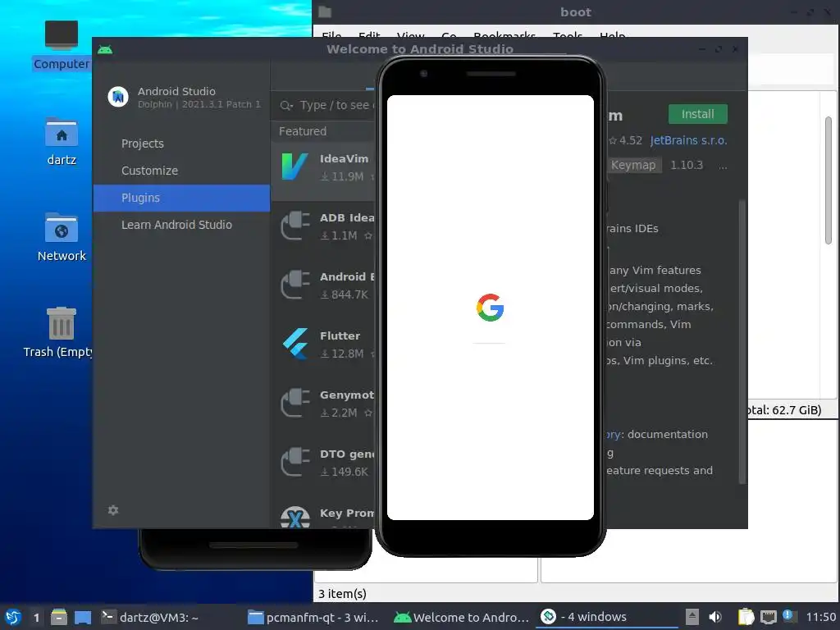Screen dimensions: 840x630
Task: Select the Flutter plugin name
Action: point(340,336)
